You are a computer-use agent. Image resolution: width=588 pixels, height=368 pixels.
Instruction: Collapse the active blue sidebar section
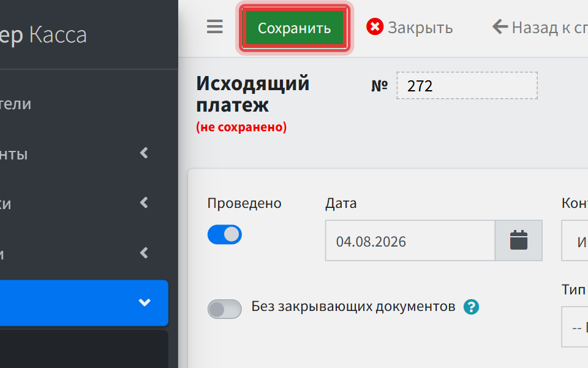pyautogui.click(x=145, y=302)
